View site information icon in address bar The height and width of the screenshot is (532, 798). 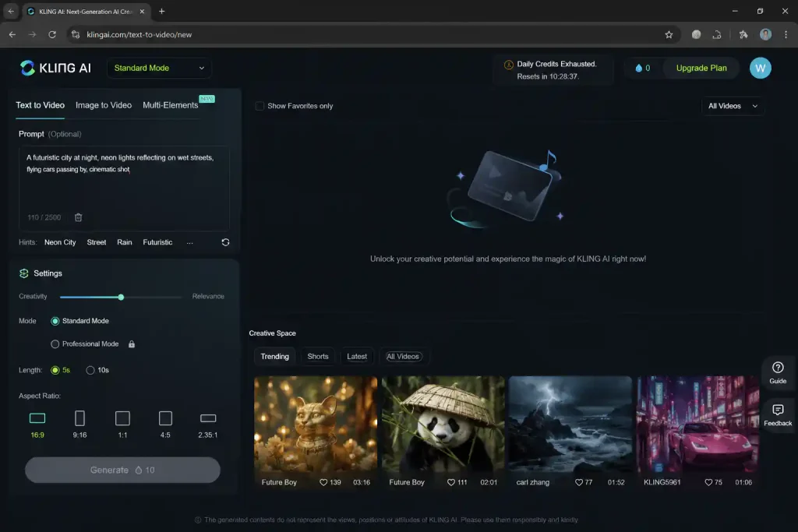pos(76,34)
